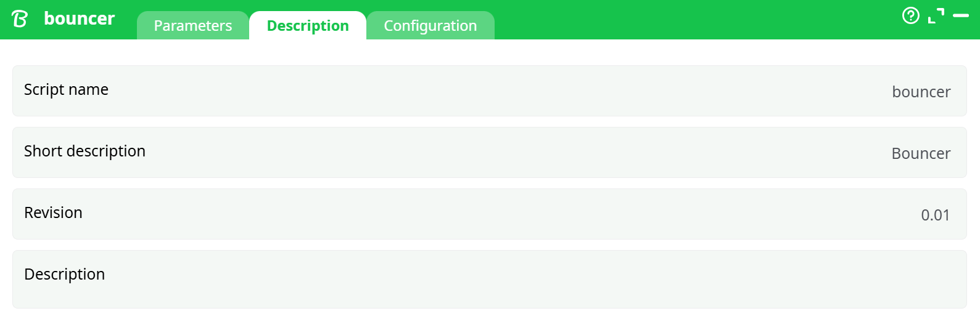The width and height of the screenshot is (980, 319).
Task: Click the middle of the Revision row
Action: tap(489, 214)
